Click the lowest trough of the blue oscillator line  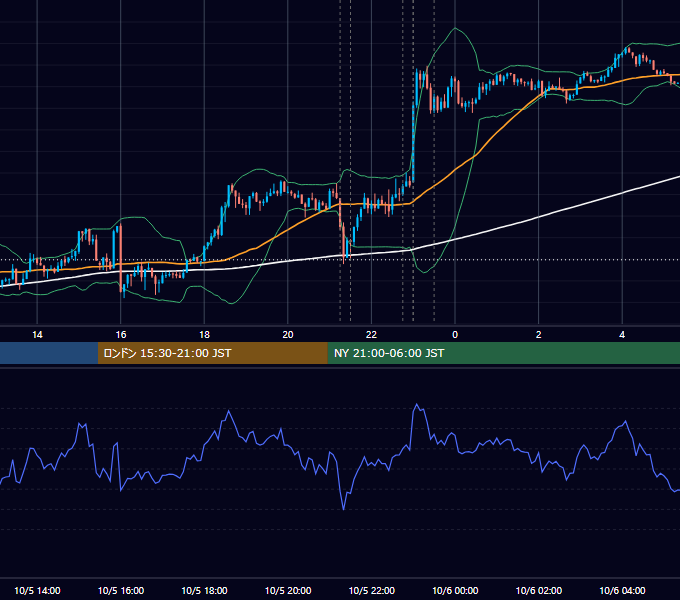(x=343, y=509)
